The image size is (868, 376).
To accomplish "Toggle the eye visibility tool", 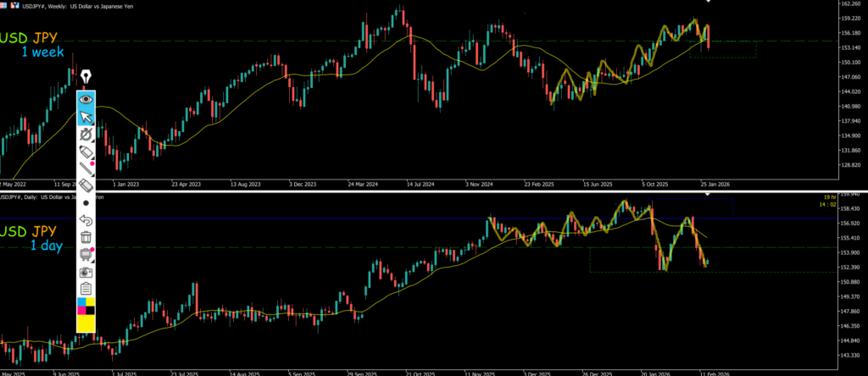I will pyautogui.click(x=86, y=98).
